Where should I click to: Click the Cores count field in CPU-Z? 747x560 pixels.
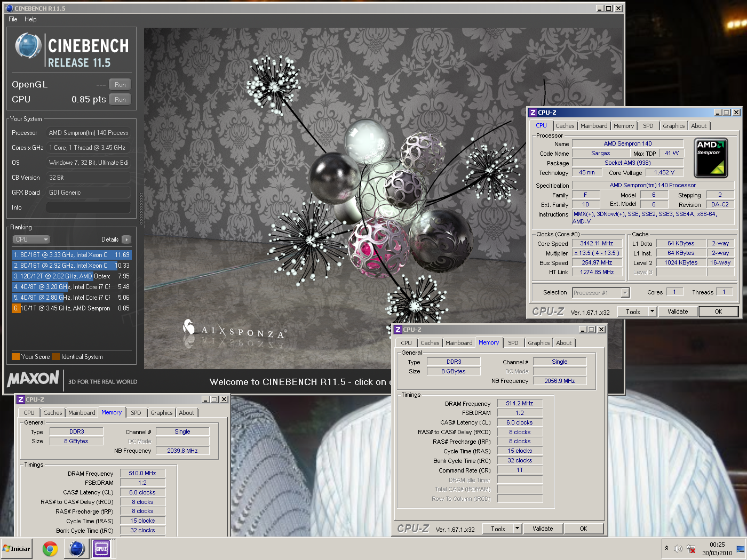[x=674, y=292]
